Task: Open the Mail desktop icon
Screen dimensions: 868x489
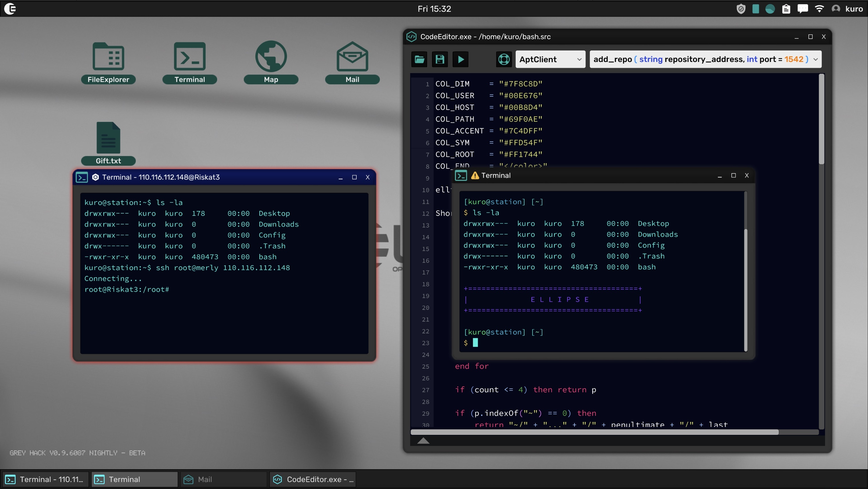Action: [x=352, y=62]
